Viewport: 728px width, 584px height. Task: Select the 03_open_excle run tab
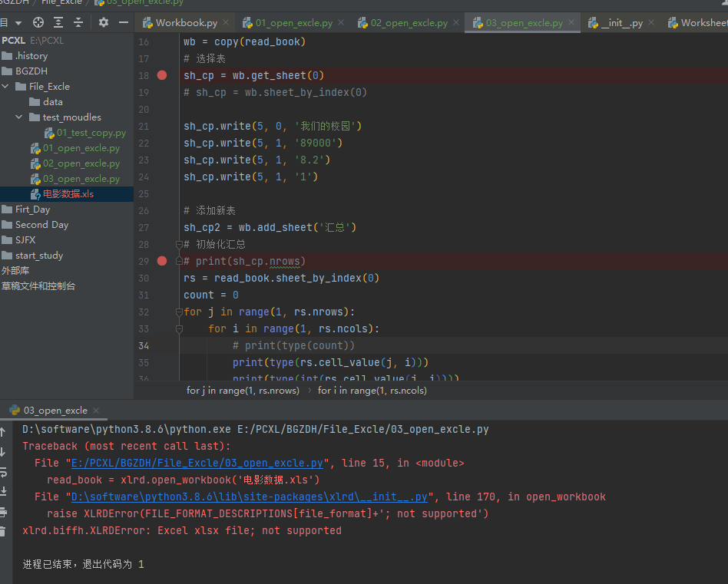[55, 411]
